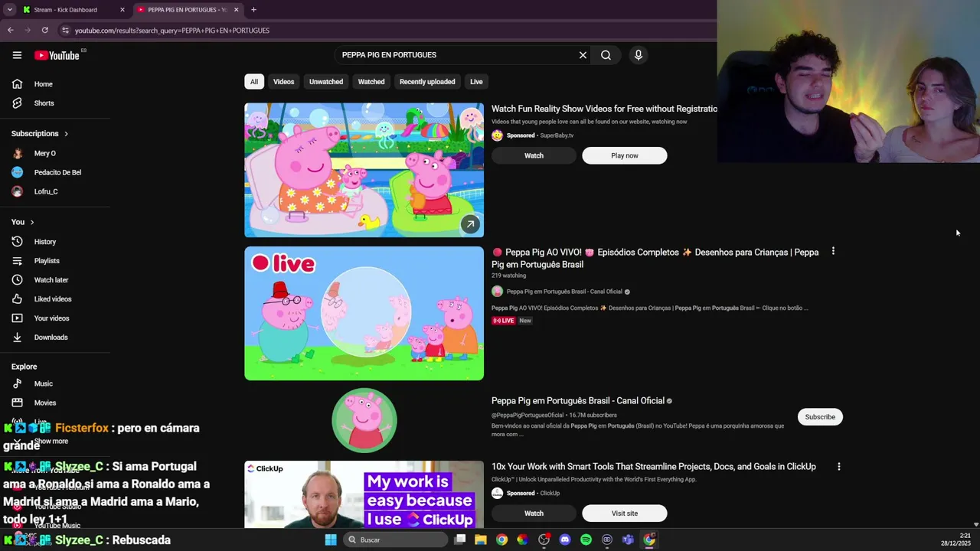Select the Unwatched filter chip
Screen dimensions: 980x551
pyautogui.click(x=326, y=82)
